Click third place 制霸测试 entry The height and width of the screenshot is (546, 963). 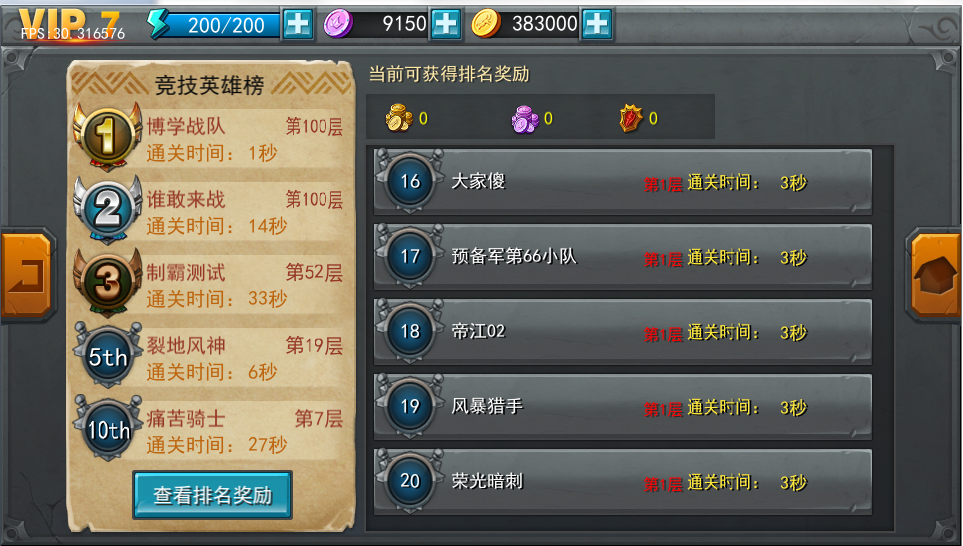coord(212,284)
